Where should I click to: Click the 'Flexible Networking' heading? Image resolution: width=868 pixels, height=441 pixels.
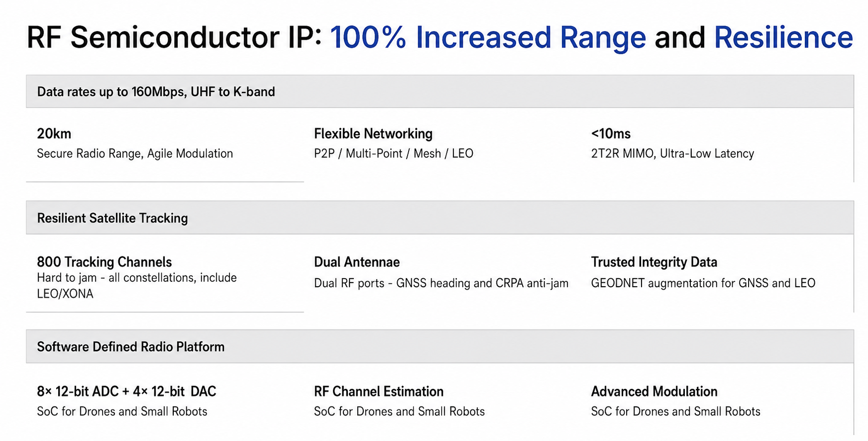click(373, 134)
